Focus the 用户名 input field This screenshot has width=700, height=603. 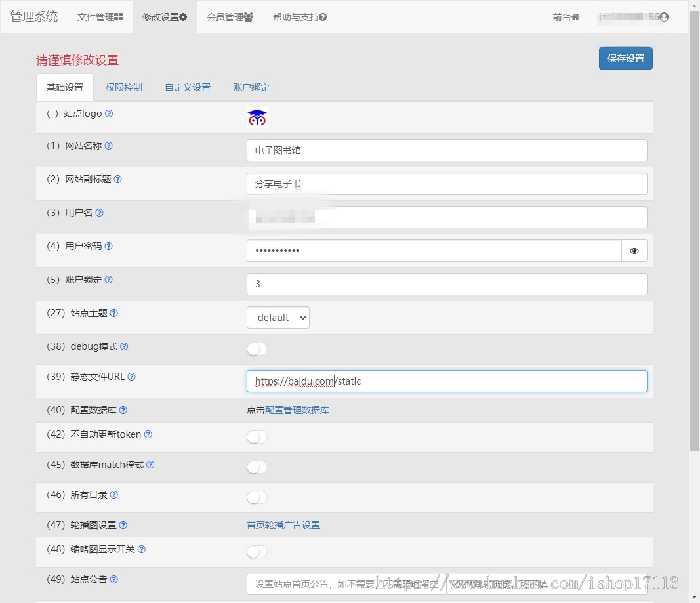click(x=447, y=217)
